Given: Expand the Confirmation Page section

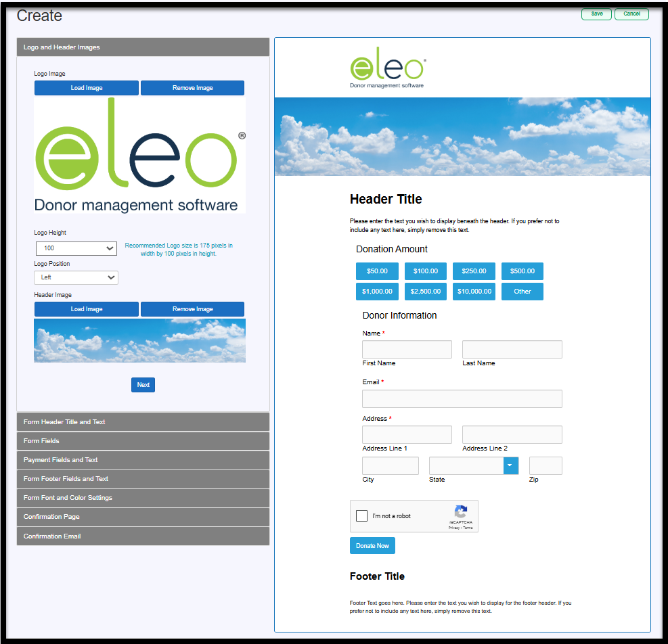Looking at the screenshot, I should coord(143,517).
